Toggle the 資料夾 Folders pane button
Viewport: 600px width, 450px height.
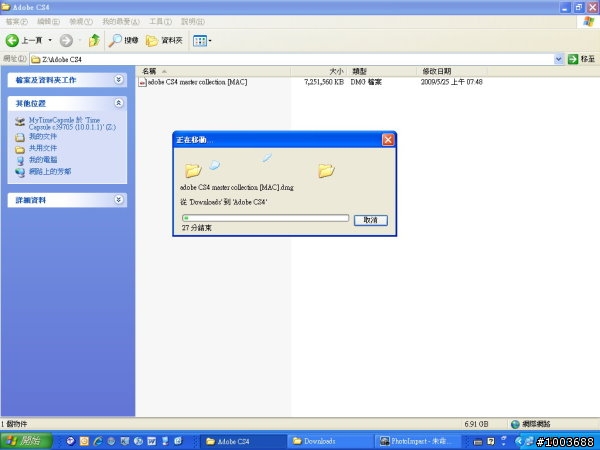tap(165, 40)
